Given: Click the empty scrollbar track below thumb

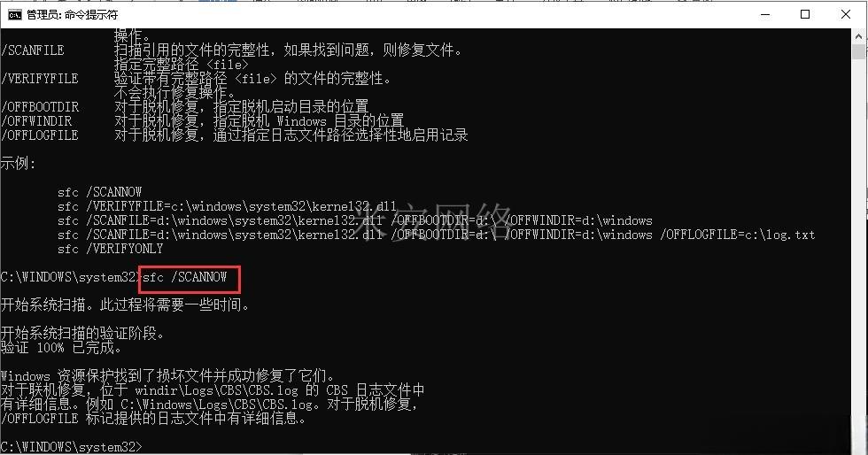Looking at the screenshot, I should pos(858,249).
